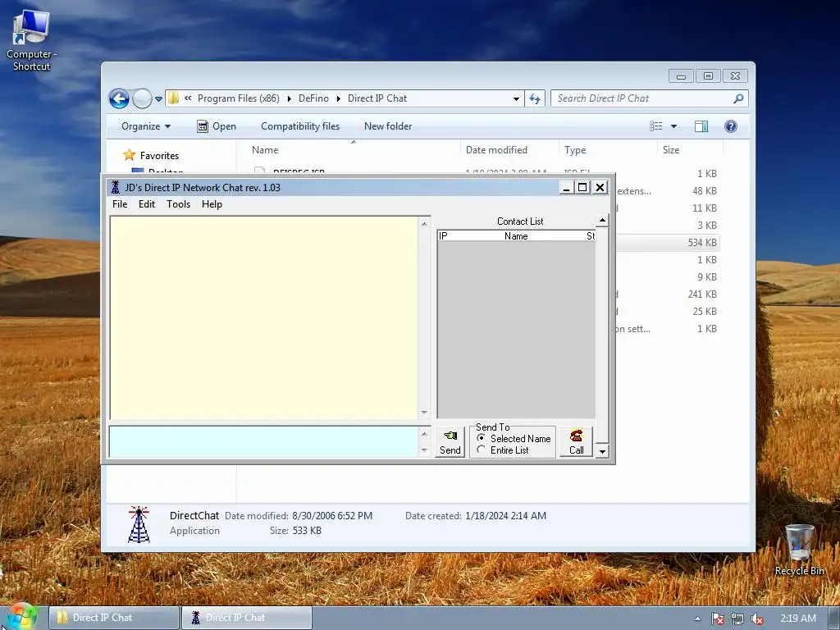This screenshot has width=840, height=630.
Task: Click the network tray icon
Action: [737, 619]
